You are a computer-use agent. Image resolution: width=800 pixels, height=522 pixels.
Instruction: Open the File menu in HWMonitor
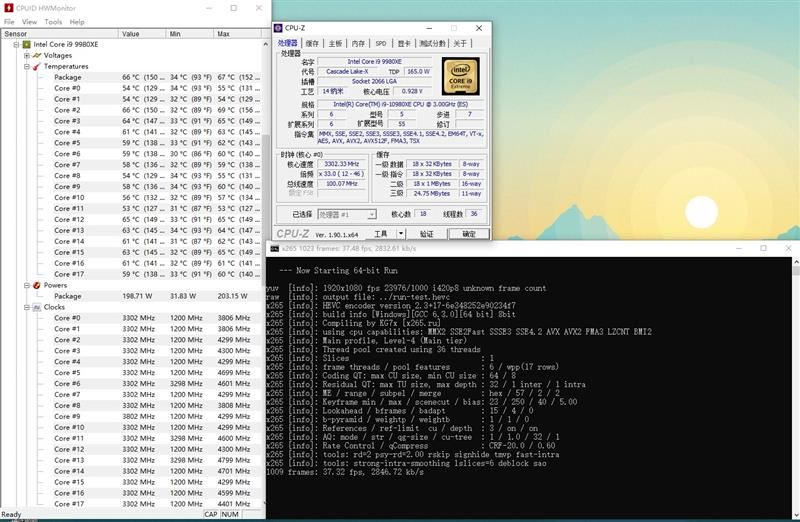pyautogui.click(x=9, y=22)
